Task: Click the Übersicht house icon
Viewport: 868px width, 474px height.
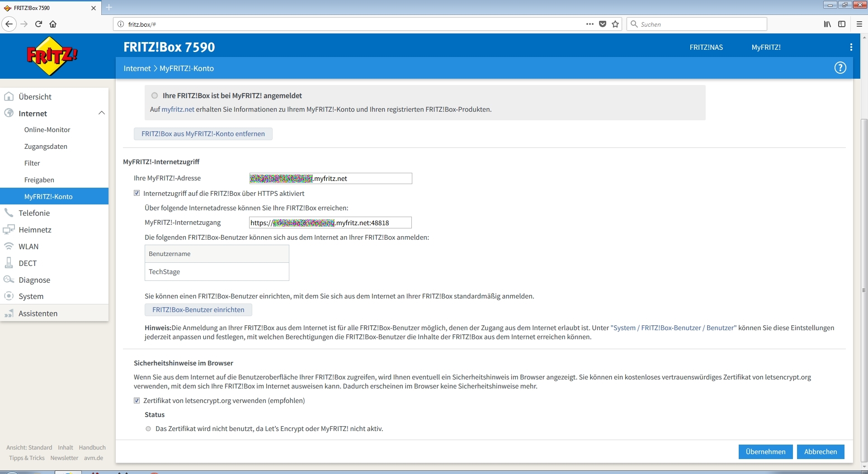Action: [x=9, y=96]
